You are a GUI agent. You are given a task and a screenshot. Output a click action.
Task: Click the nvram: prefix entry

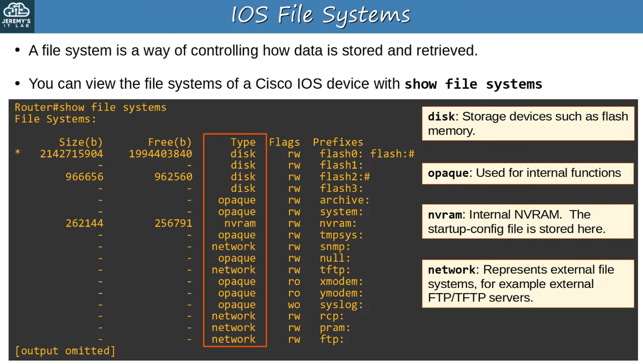[x=338, y=223]
